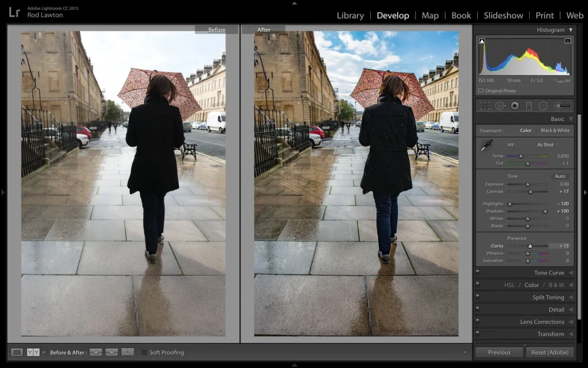Toggle Split Toning panel switch
588x368 pixels.
pyautogui.click(x=478, y=296)
